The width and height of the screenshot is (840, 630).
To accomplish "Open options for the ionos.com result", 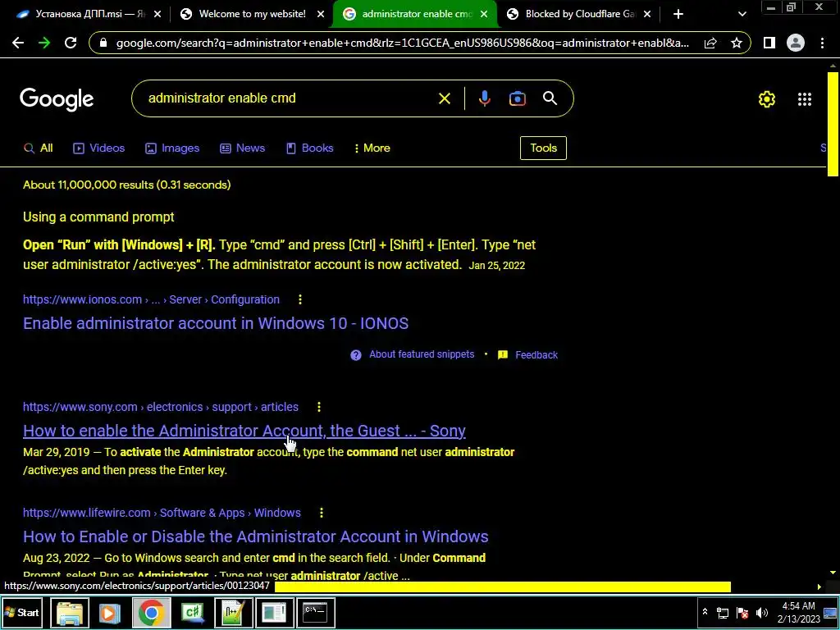I will pyautogui.click(x=300, y=299).
